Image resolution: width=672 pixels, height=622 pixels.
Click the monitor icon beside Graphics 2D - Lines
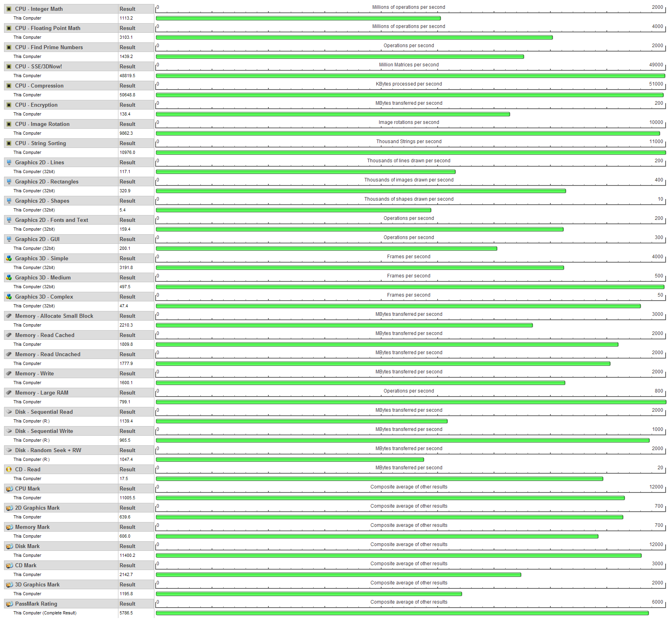(x=9, y=162)
